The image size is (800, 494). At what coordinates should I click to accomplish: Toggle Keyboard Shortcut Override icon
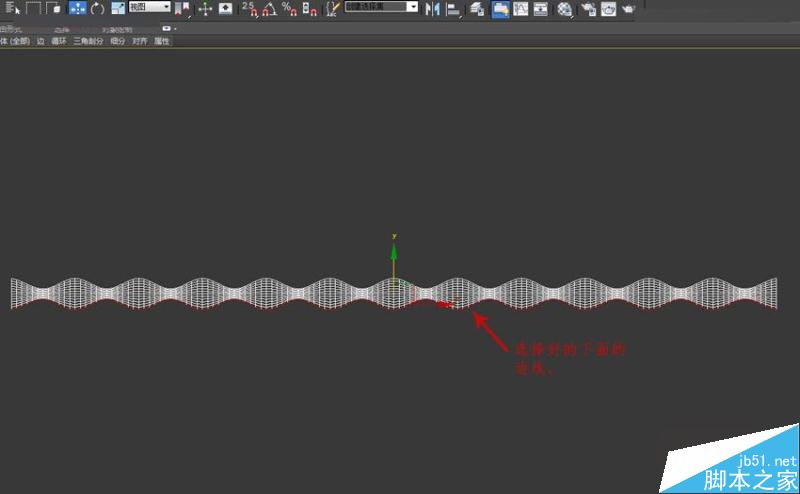click(x=226, y=9)
